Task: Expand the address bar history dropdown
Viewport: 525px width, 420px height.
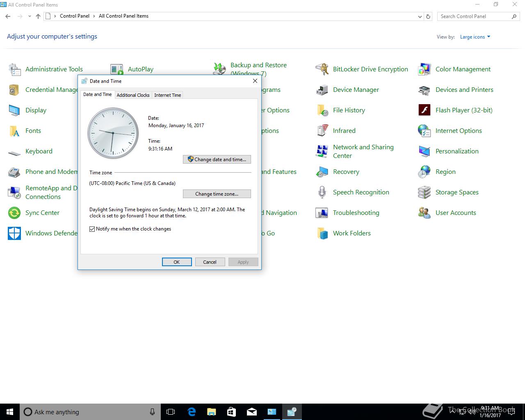Action: point(420,16)
